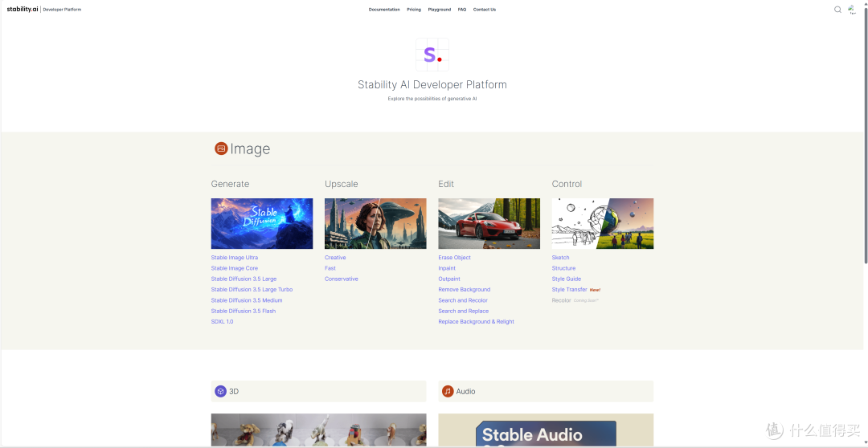Viewport: 868px width, 448px height.
Task: Click the generative AI tagline text
Action: click(432, 99)
